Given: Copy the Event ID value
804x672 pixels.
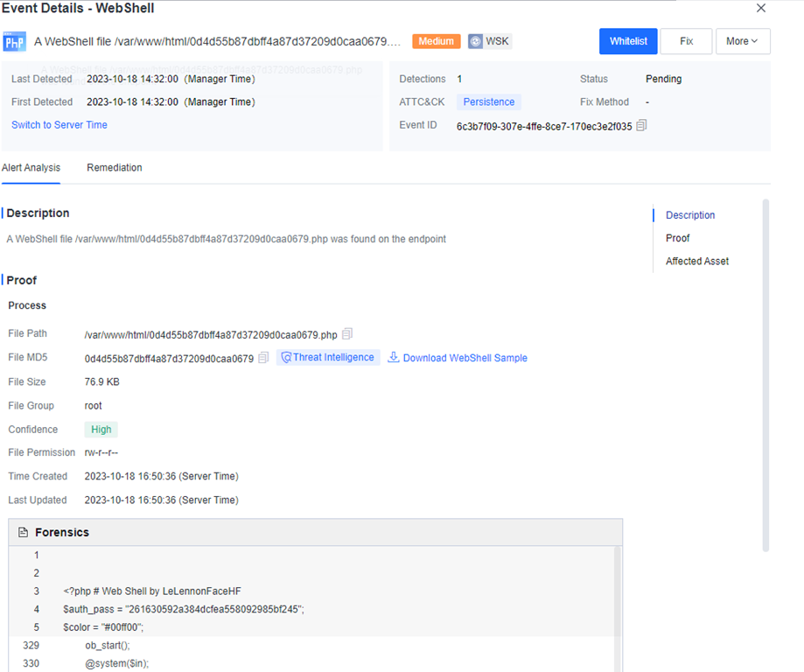Looking at the screenshot, I should tap(641, 126).
